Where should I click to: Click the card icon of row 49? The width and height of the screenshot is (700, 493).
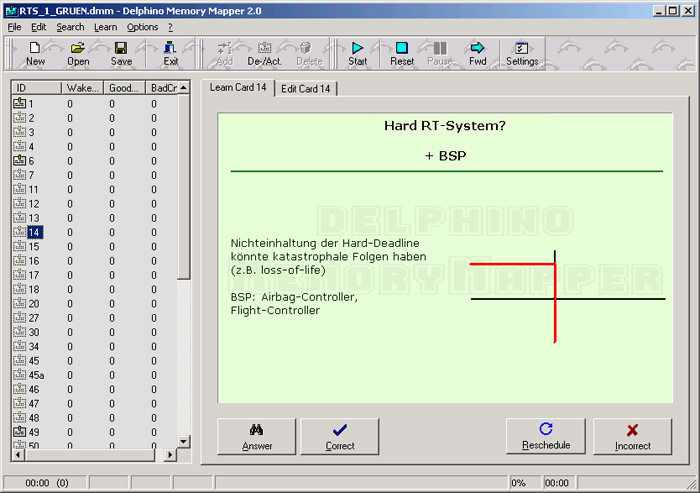click(20, 432)
